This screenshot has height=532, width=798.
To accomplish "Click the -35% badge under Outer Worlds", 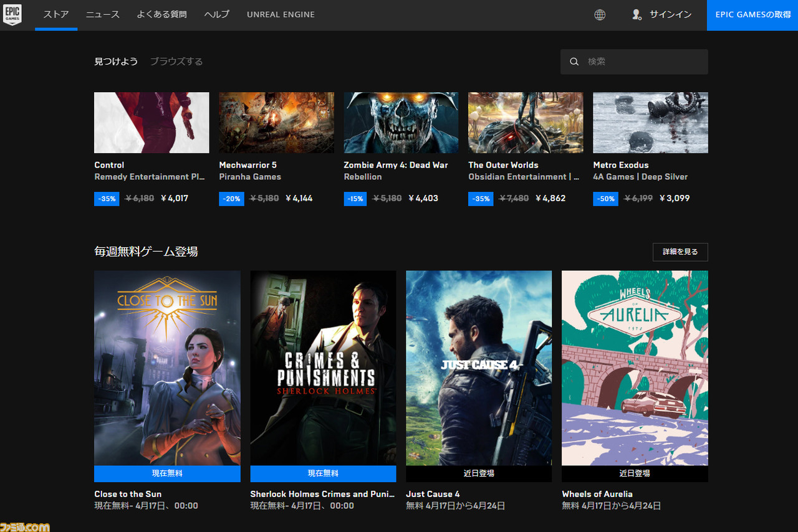I will click(x=481, y=199).
